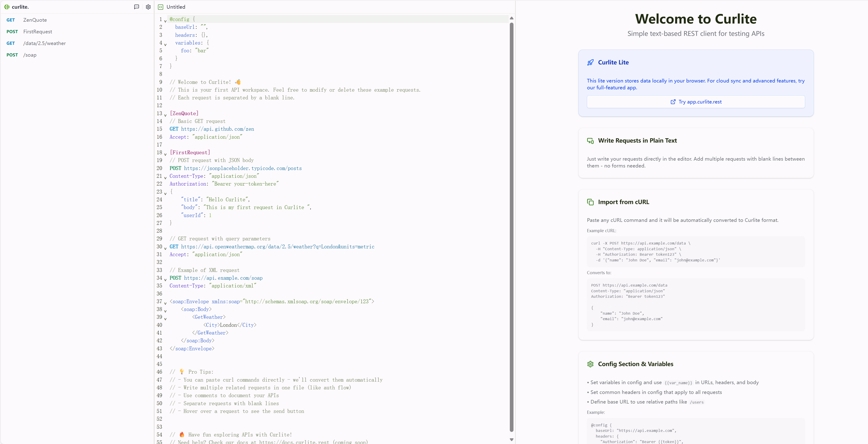The width and height of the screenshot is (868, 444).
Task: Click the application/xml Content-Type line
Action: (213, 286)
